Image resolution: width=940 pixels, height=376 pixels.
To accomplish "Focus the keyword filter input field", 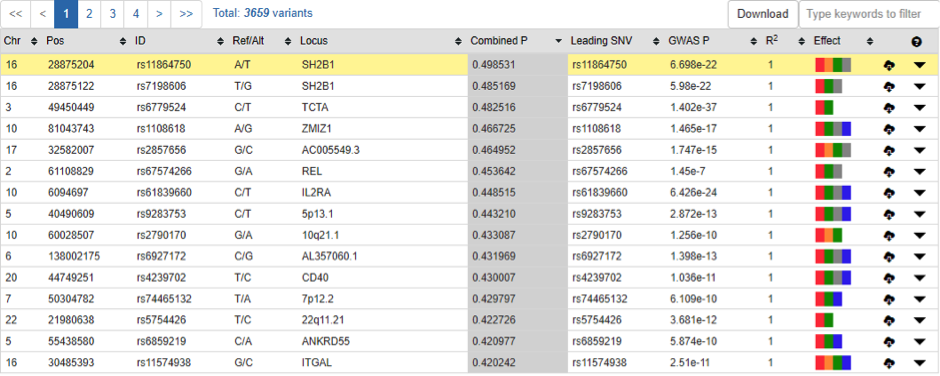I will pos(869,14).
